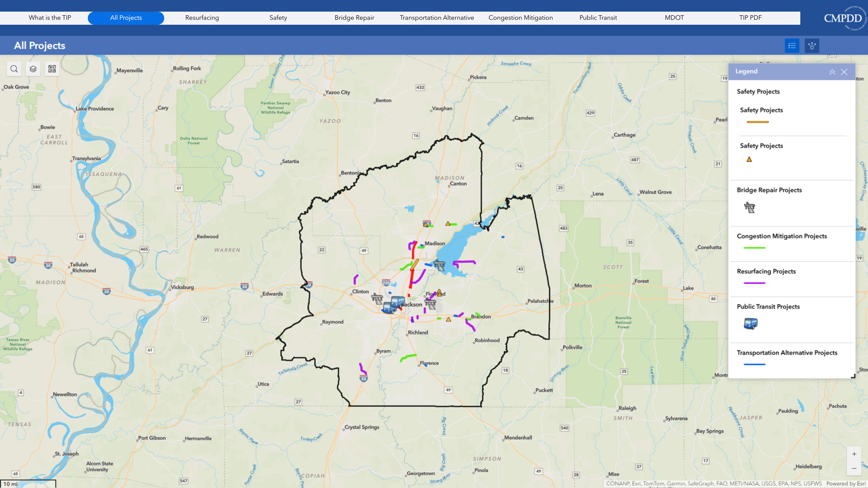Open the Congestion Mitigation tab
The image size is (868, 488).
(x=521, y=18)
